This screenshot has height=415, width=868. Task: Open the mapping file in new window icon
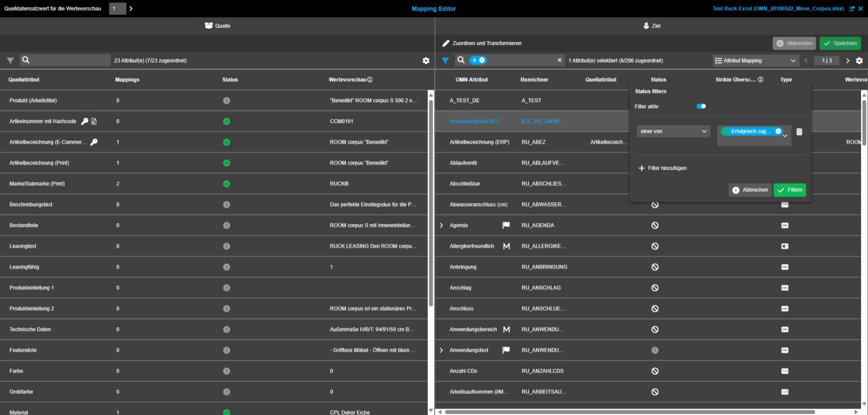(x=852, y=9)
